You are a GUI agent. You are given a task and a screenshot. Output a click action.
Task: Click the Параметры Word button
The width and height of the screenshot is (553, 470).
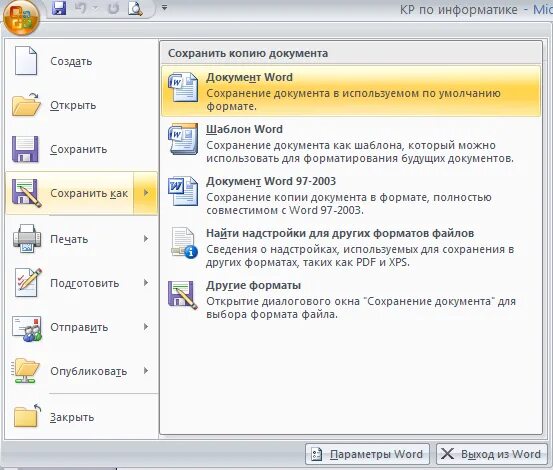[x=367, y=454]
